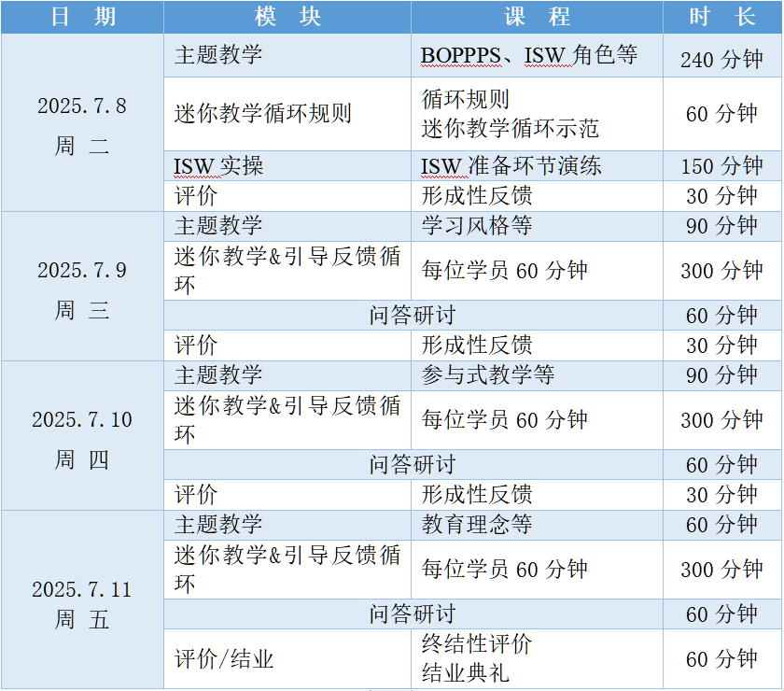The width and height of the screenshot is (784, 691).
Task: Click 30 分钟 in the 2025.7.9 section
Action: point(722,345)
